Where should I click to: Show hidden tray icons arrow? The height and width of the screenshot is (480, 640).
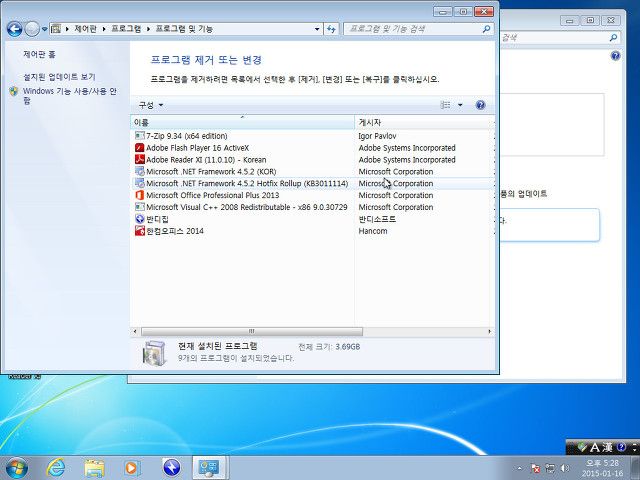pos(520,468)
